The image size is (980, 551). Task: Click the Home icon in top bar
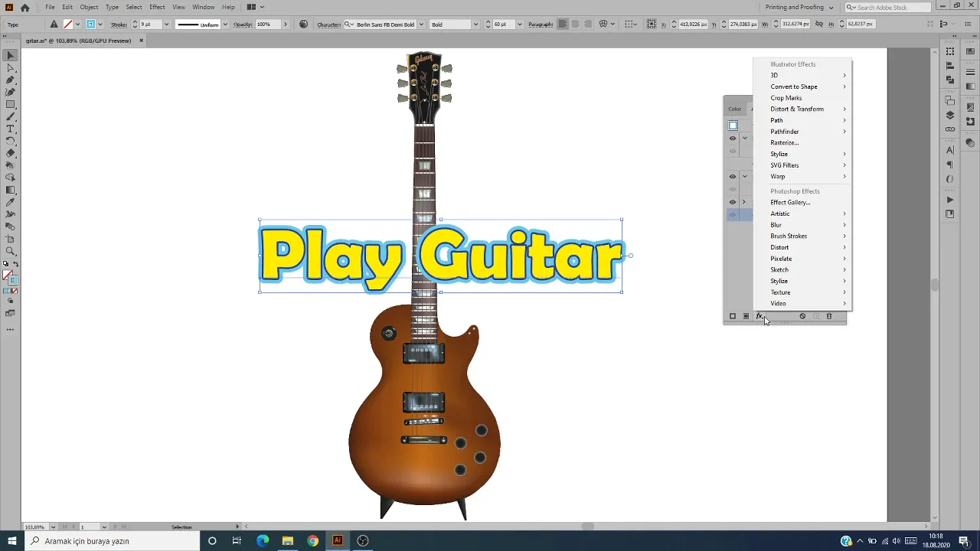tap(24, 8)
